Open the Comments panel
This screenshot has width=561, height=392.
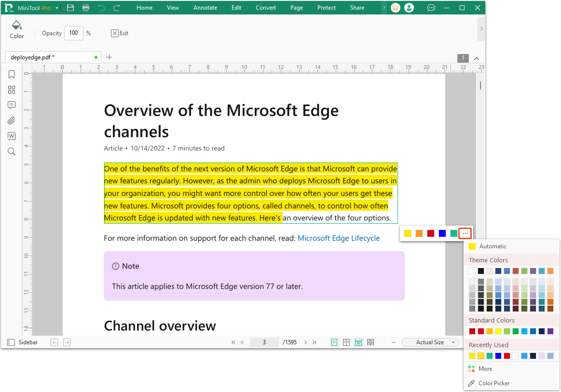[x=11, y=105]
